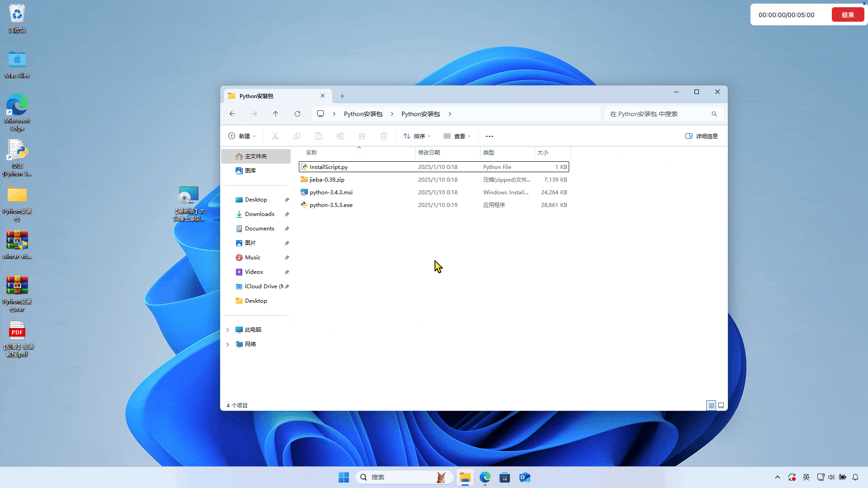Image resolution: width=868 pixels, height=488 pixels.
Task: Open a new tab with the plus button
Action: [x=342, y=96]
